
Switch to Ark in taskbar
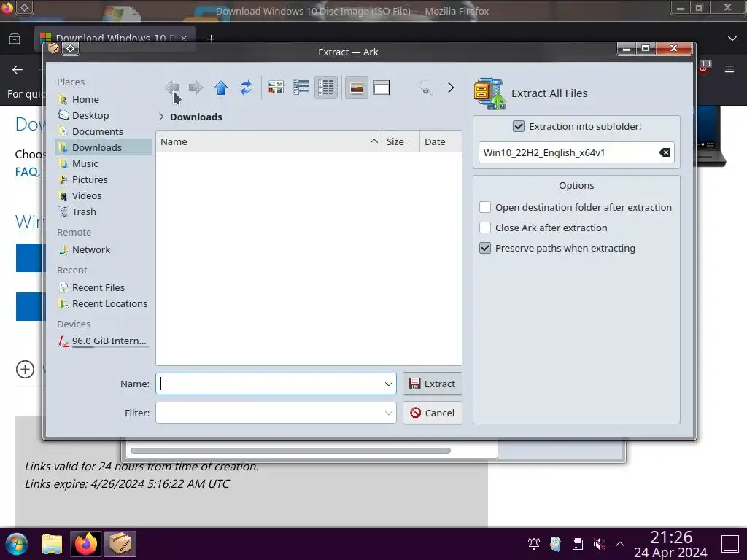pyautogui.click(x=120, y=544)
